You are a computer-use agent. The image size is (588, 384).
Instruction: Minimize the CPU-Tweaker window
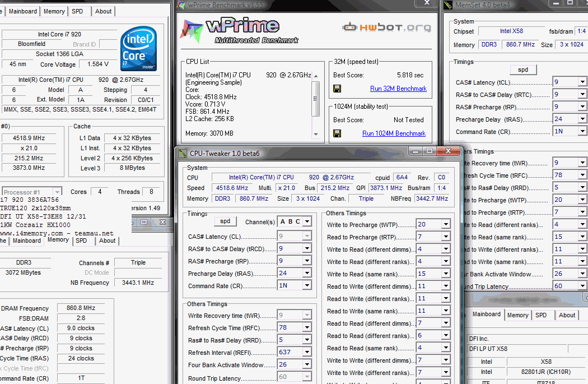(x=416, y=151)
